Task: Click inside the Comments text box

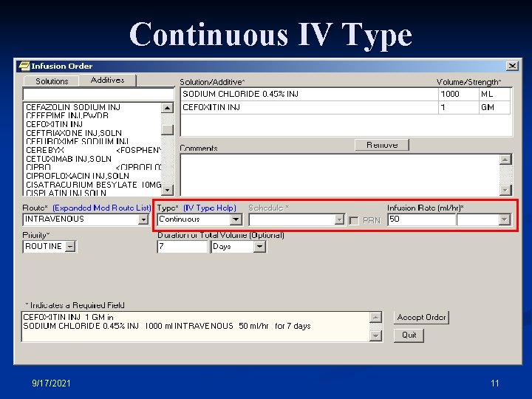Action: pos(339,174)
